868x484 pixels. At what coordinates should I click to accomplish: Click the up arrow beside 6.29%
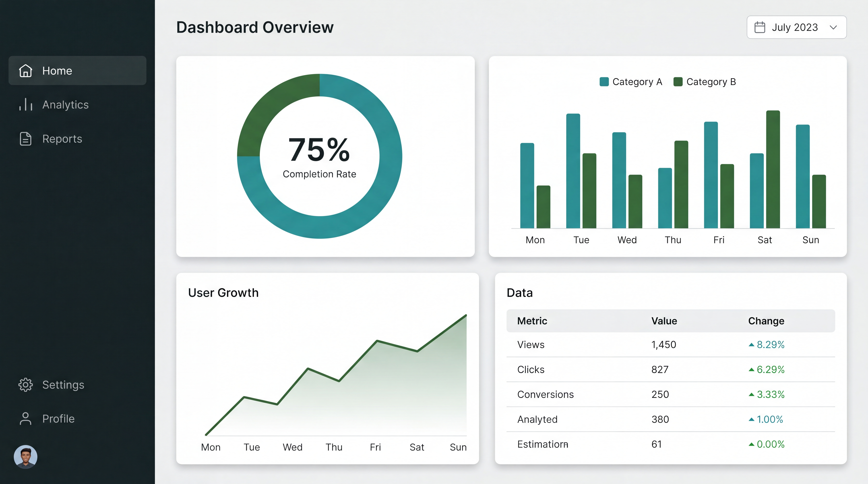[x=751, y=370]
